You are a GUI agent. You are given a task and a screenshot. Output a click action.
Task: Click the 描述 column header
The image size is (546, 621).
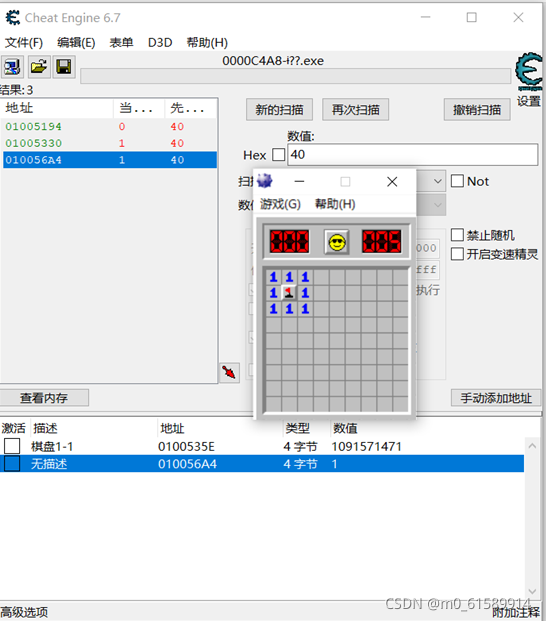click(45, 428)
